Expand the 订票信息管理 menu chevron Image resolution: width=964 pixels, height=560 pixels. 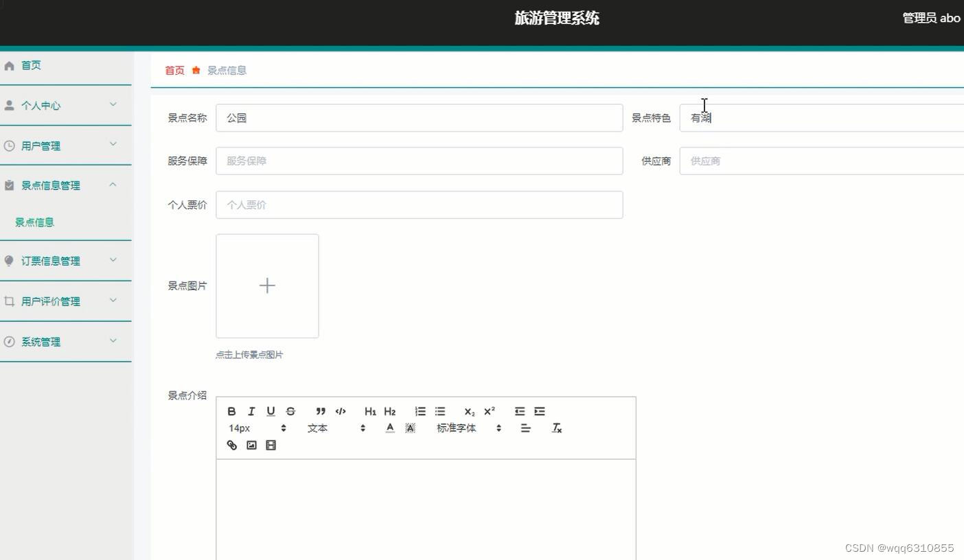click(113, 259)
